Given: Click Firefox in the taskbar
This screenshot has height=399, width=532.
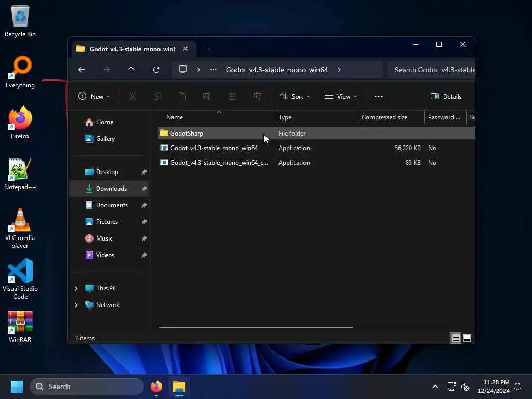Looking at the screenshot, I should pos(156,387).
